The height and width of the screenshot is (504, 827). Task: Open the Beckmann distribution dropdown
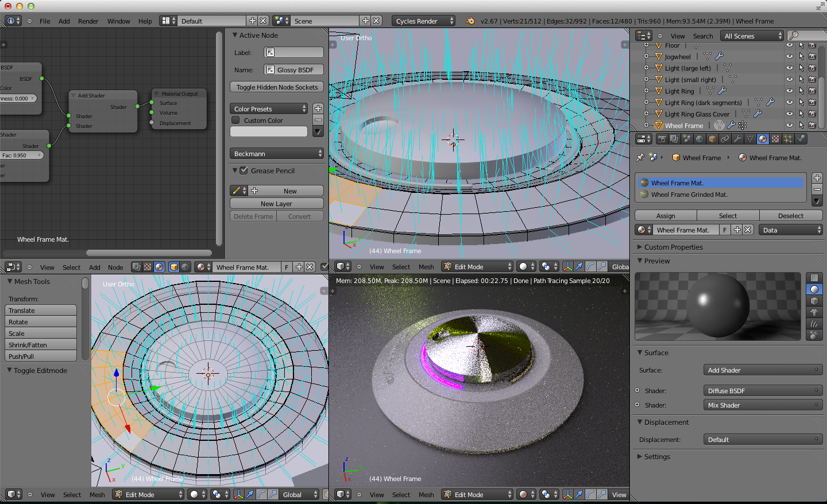pyautogui.click(x=277, y=154)
